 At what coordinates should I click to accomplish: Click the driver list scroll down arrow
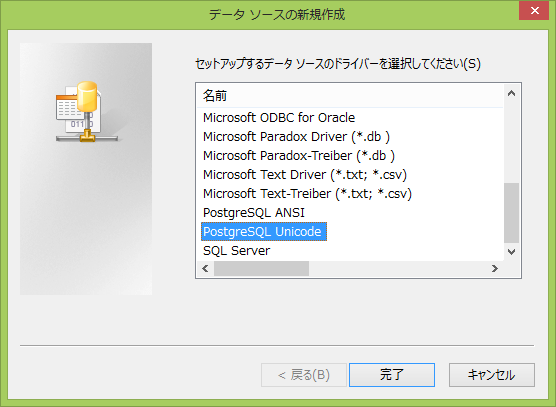pyautogui.click(x=511, y=252)
